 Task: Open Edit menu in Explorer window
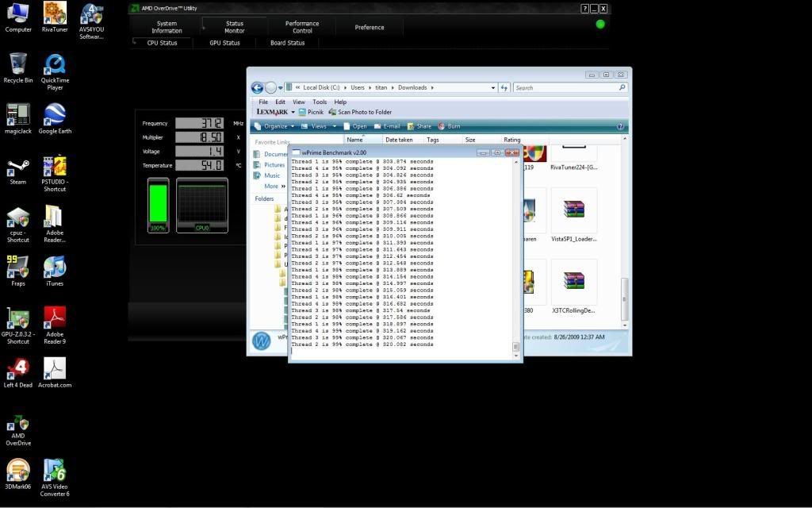point(280,102)
